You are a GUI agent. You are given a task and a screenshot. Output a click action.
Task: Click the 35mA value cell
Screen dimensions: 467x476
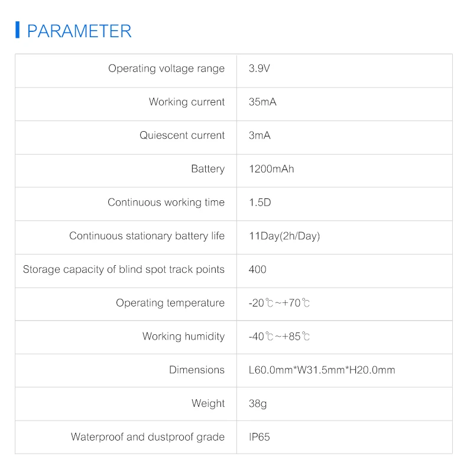(x=262, y=102)
